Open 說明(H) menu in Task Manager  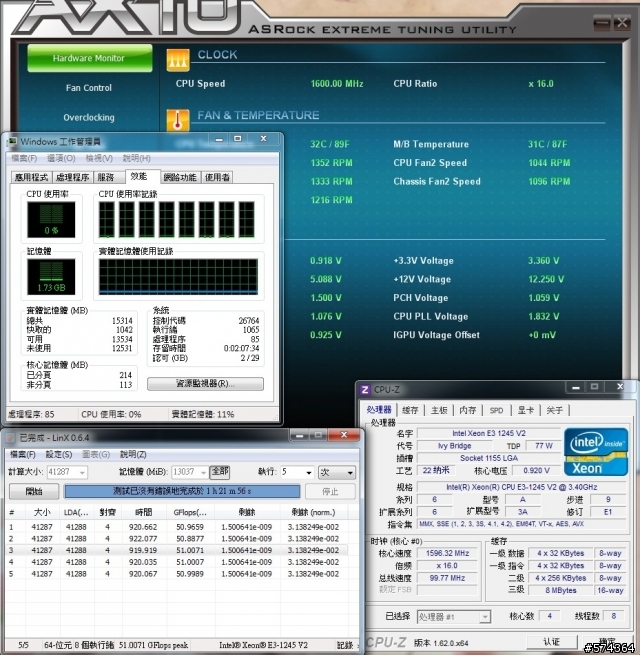coord(136,159)
